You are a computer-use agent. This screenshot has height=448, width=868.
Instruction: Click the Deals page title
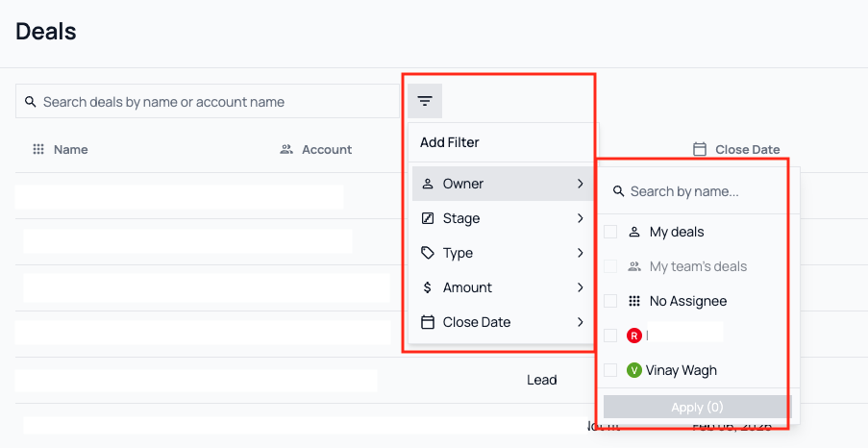click(46, 31)
